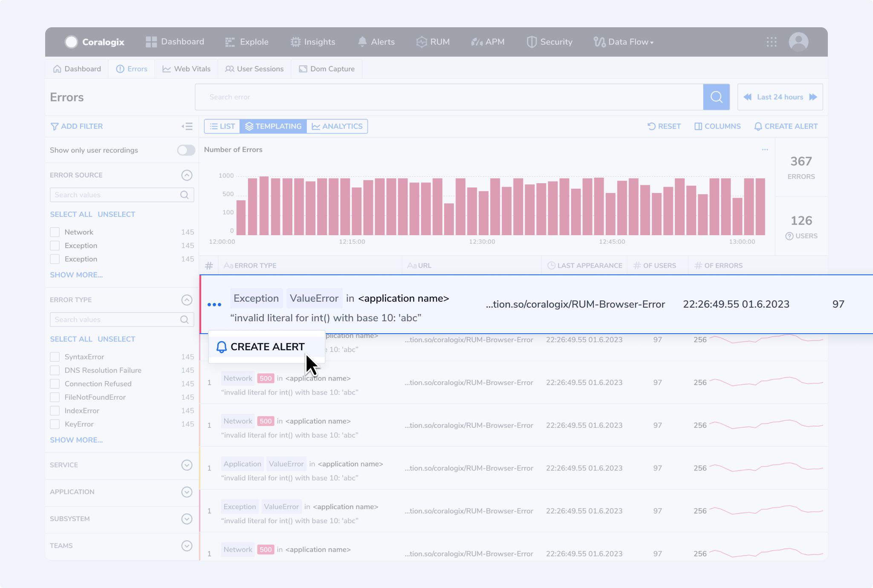The width and height of the screenshot is (873, 588).
Task: Click the Analytics chart icon tab
Action: coord(337,126)
